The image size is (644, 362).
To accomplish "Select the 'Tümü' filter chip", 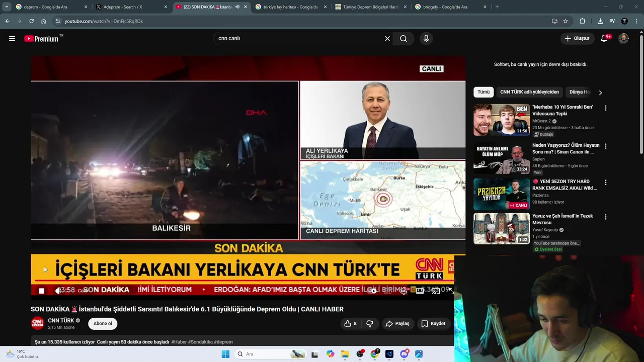I will [484, 92].
